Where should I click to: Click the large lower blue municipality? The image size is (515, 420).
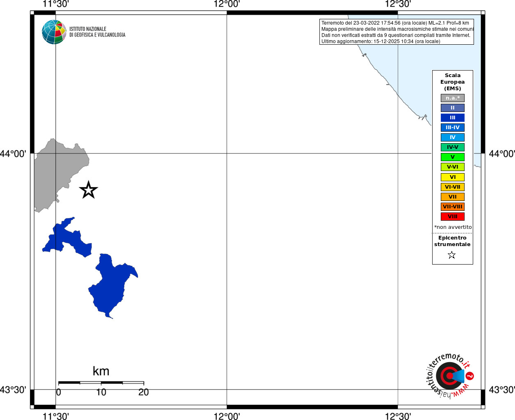[x=110, y=285]
